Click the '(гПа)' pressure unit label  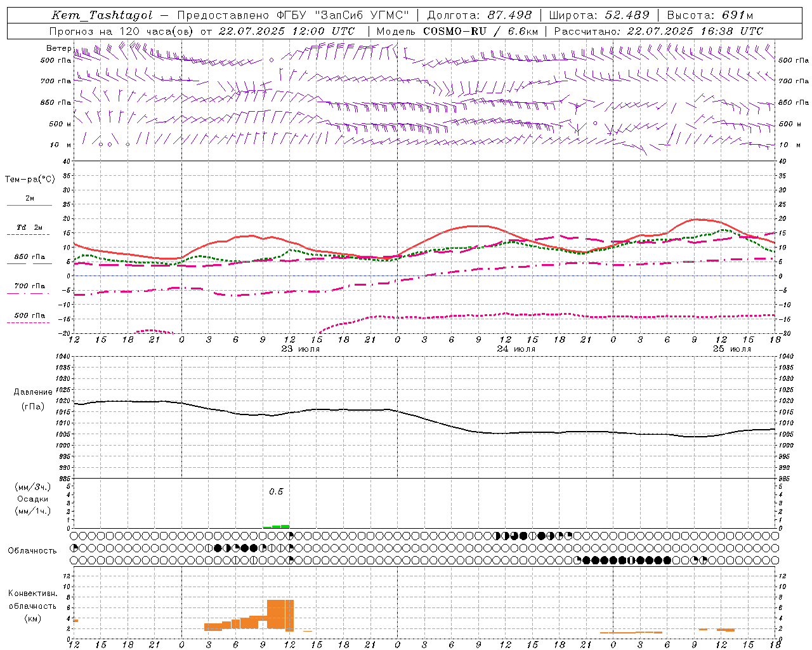pos(33,406)
